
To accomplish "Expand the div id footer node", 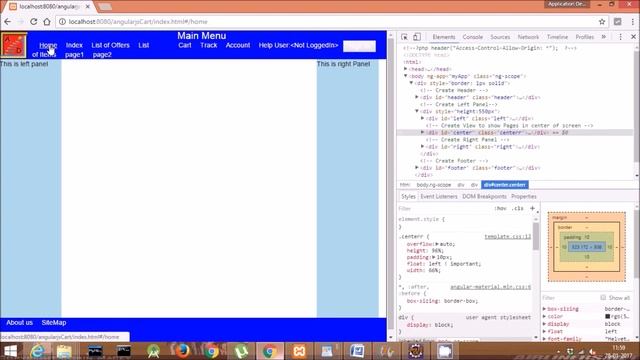I will coord(417,168).
